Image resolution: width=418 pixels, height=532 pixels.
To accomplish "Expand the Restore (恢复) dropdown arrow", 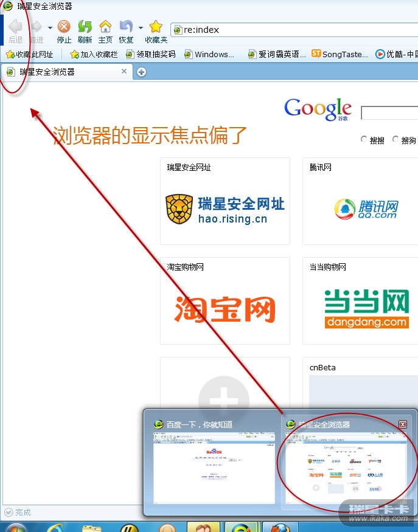I will pyautogui.click(x=141, y=28).
